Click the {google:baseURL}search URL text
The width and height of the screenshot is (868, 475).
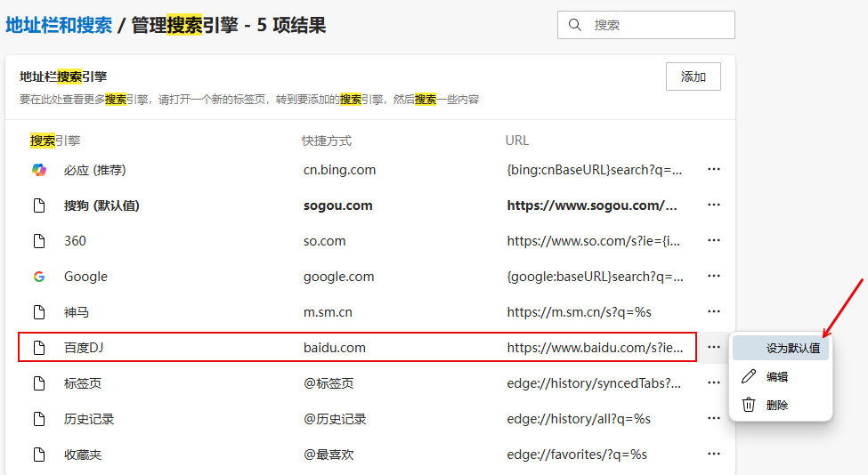click(595, 277)
